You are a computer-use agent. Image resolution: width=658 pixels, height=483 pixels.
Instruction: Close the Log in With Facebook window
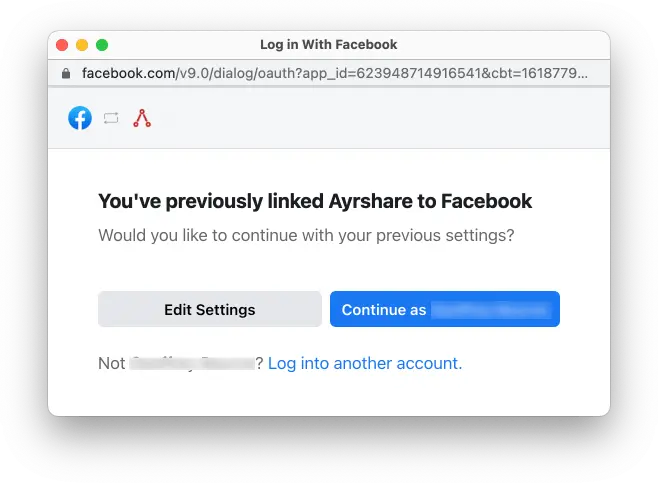(62, 45)
